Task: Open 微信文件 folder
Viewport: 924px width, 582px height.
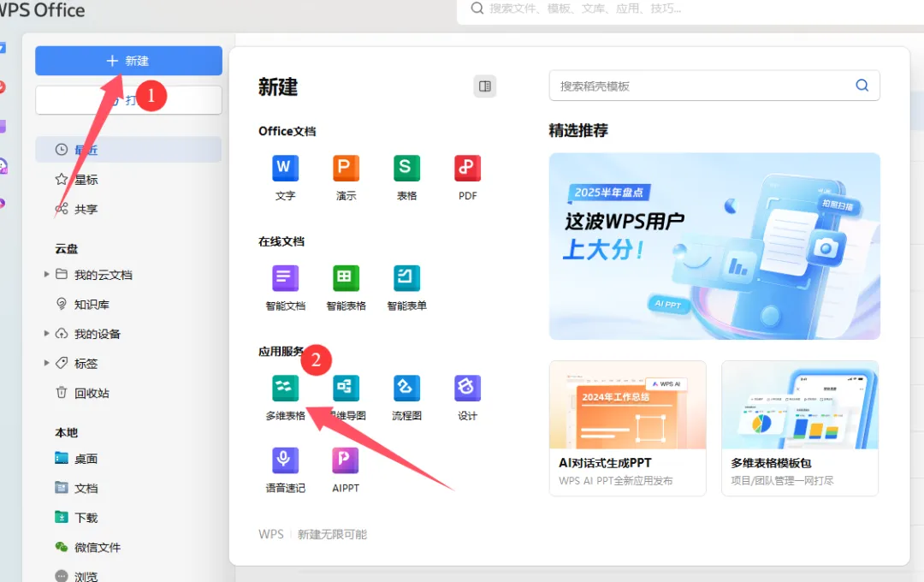Action: click(97, 547)
